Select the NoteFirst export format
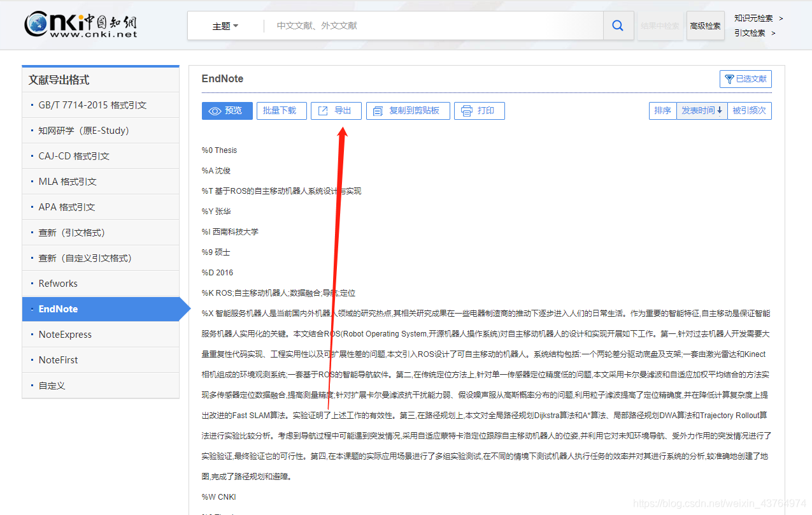Screen dimensions: 812x515 (x=101, y=360)
